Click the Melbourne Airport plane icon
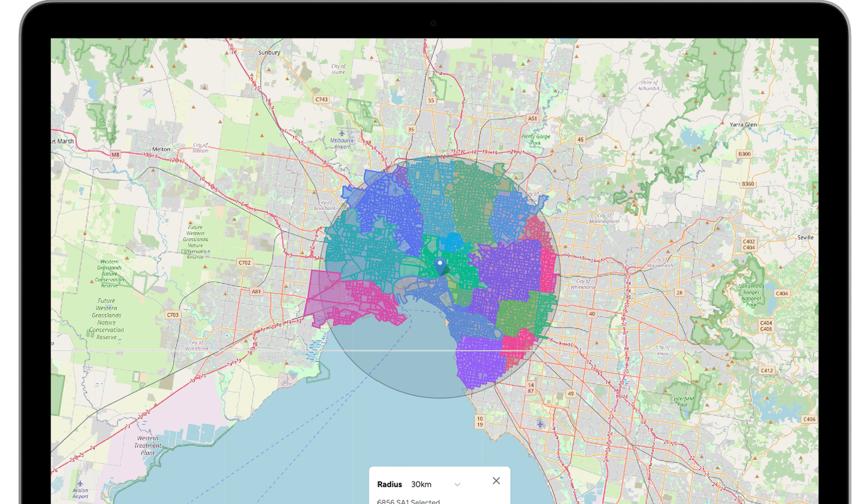This screenshot has width=867, height=504. (342, 134)
